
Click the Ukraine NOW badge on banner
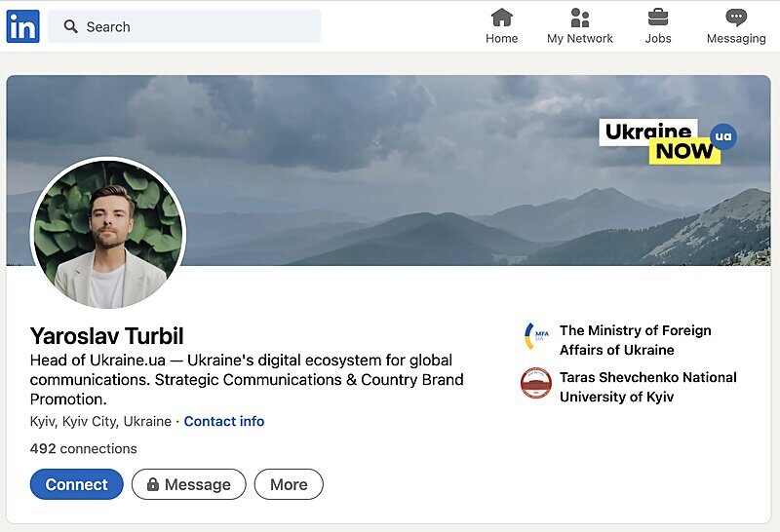pyautogui.click(x=668, y=141)
